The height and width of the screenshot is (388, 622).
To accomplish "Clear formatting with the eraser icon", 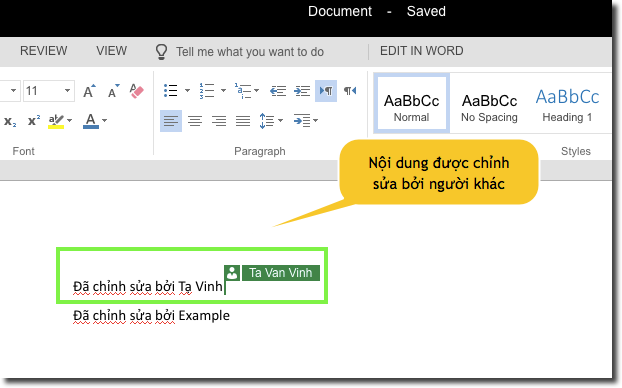I will coord(137,91).
